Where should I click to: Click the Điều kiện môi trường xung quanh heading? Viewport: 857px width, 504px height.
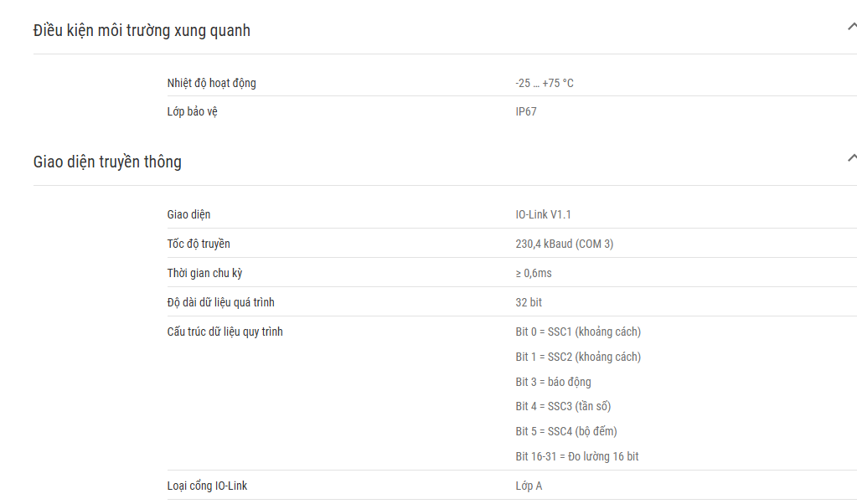[142, 31]
